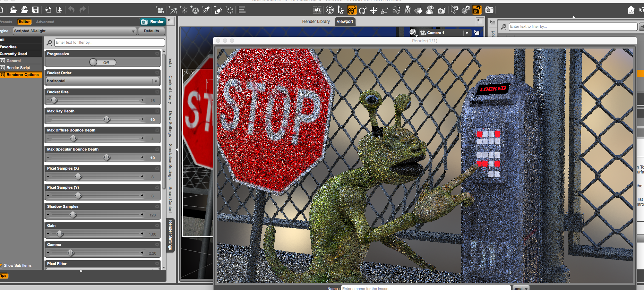Open the filter options magnifier in Render Settings

(x=50, y=43)
